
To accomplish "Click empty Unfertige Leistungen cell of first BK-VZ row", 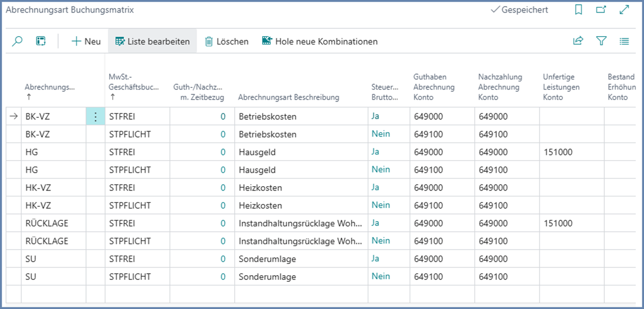I will tap(572, 117).
